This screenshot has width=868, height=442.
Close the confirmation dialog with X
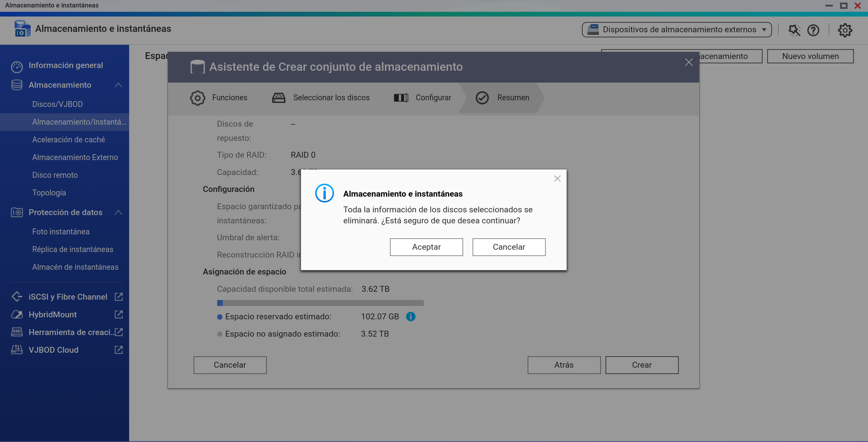[x=557, y=179]
